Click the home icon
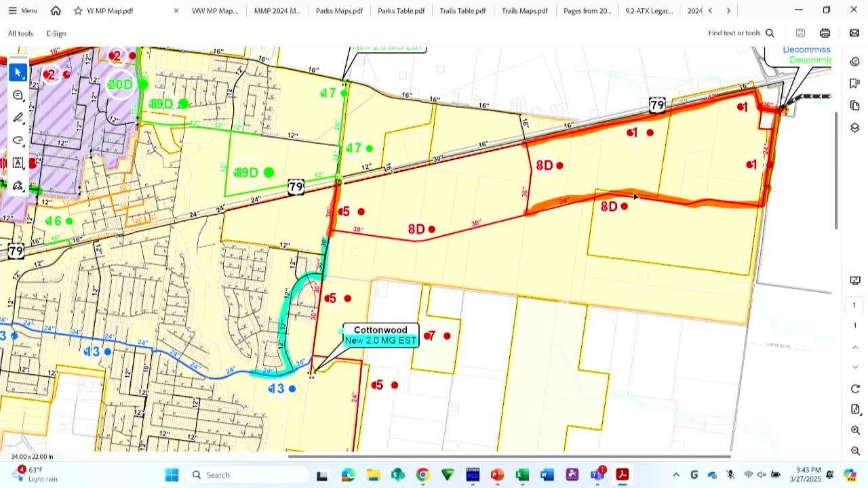The height and width of the screenshot is (488, 868). (56, 11)
